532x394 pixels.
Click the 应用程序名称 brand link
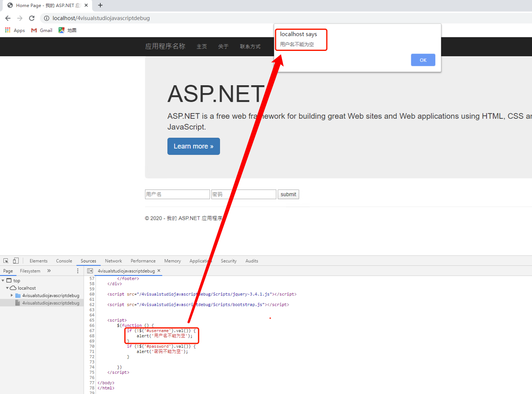(165, 46)
